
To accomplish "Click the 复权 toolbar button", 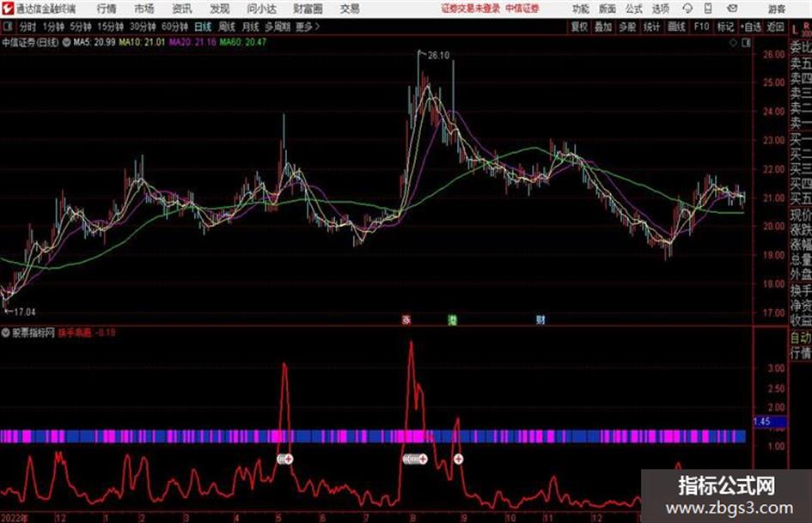I will coord(579,27).
